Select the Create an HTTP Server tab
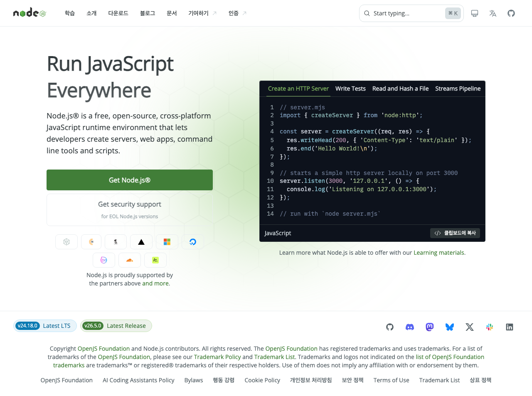This screenshot has width=532, height=396. click(298, 89)
